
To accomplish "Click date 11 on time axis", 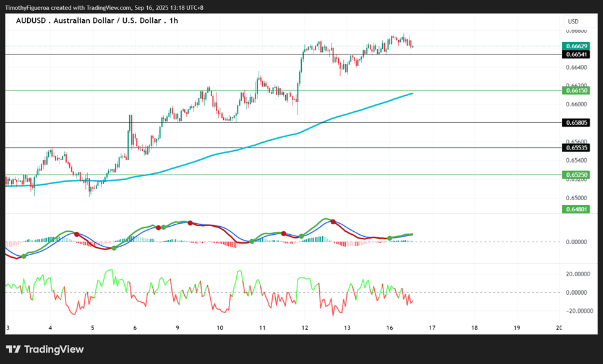I will (262, 328).
